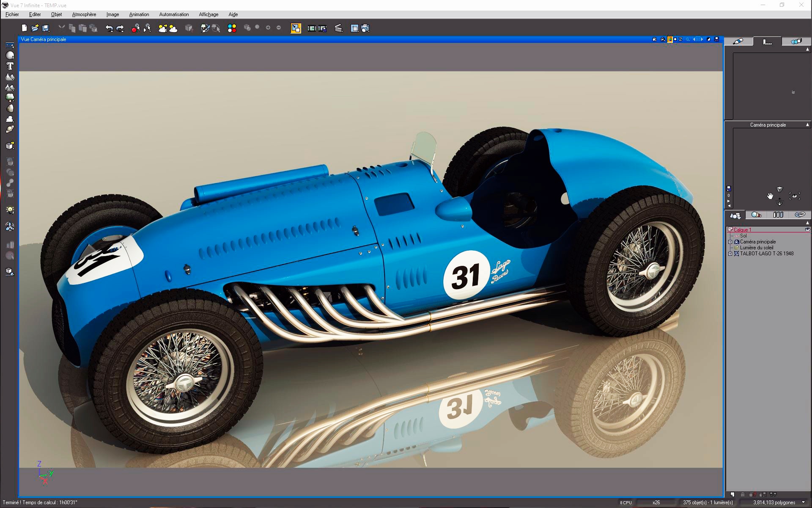The image size is (812, 508).
Task: Open the Animation menu
Action: (x=139, y=14)
